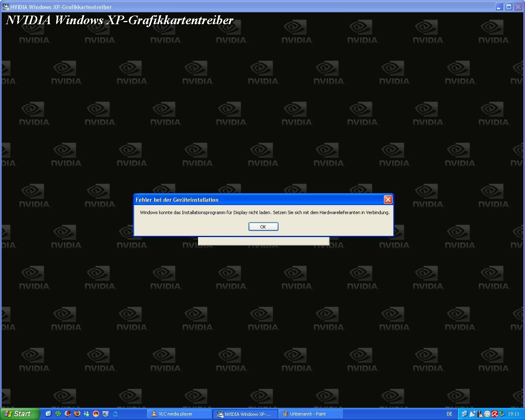Maximize the NVIDIA installer window
The width and height of the screenshot is (525, 420).
point(509,7)
